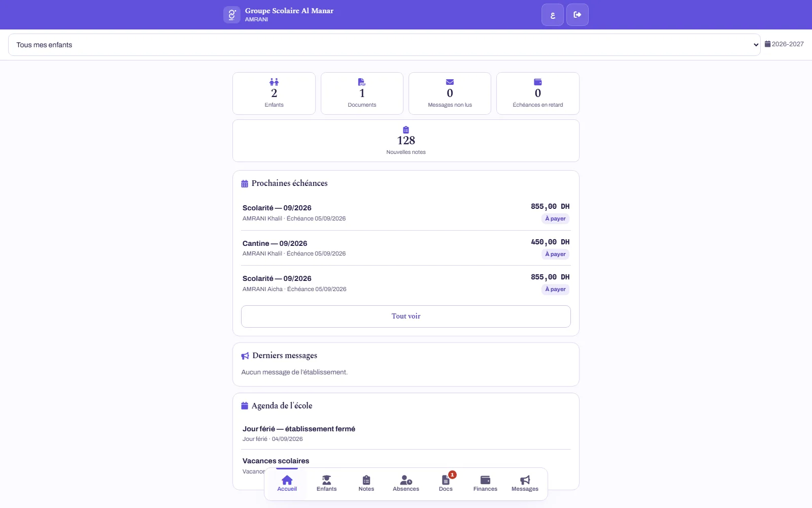Image resolution: width=812 pixels, height=508 pixels.
Task: Select the Cantine — 09/2026 payment row
Action: 406,248
